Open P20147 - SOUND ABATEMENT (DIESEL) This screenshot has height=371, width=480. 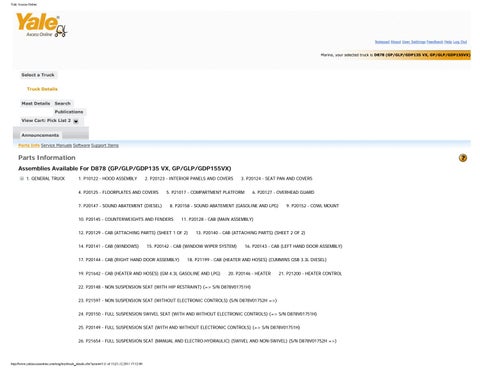point(120,206)
